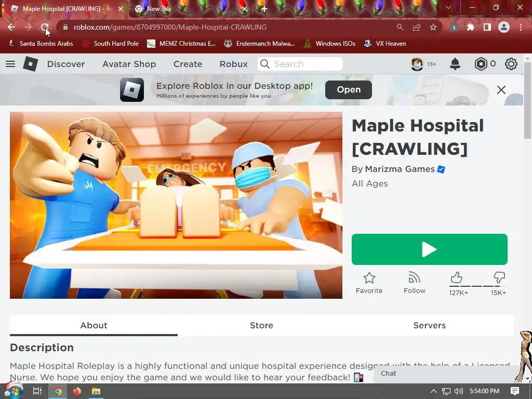Image resolution: width=532 pixels, height=399 pixels.
Task: Open the Roblox avatar profile icon
Action: tap(417, 64)
